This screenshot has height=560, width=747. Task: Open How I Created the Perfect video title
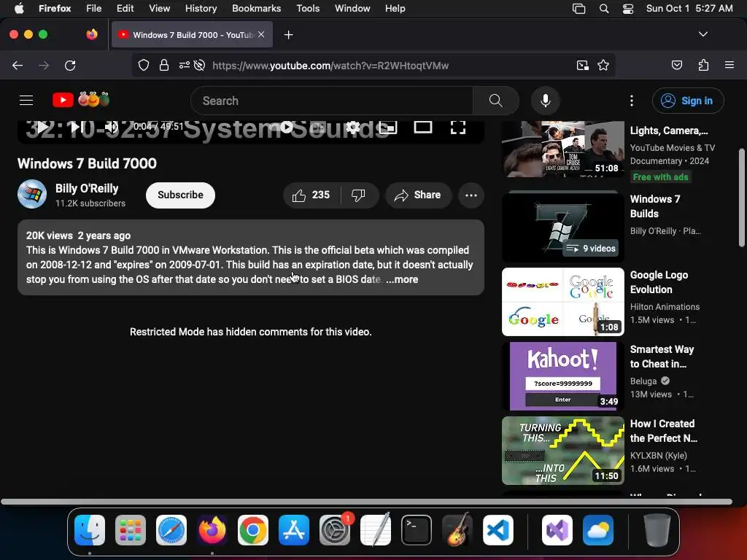(663, 431)
